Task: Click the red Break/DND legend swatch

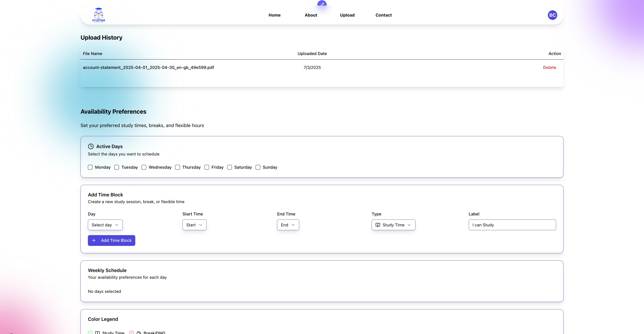Action: click(131, 332)
